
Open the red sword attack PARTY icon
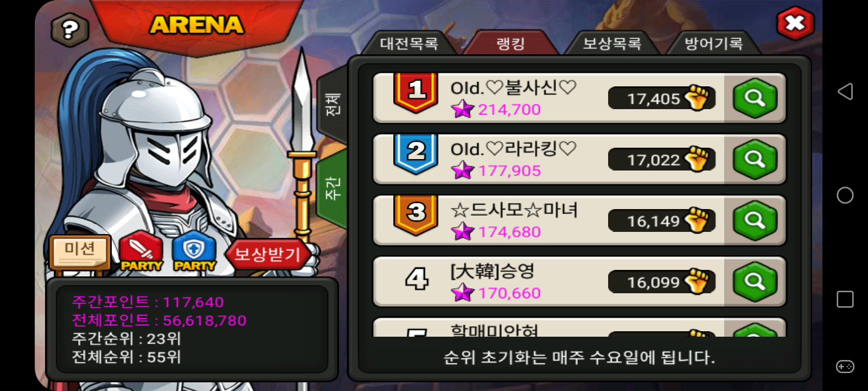tap(141, 251)
